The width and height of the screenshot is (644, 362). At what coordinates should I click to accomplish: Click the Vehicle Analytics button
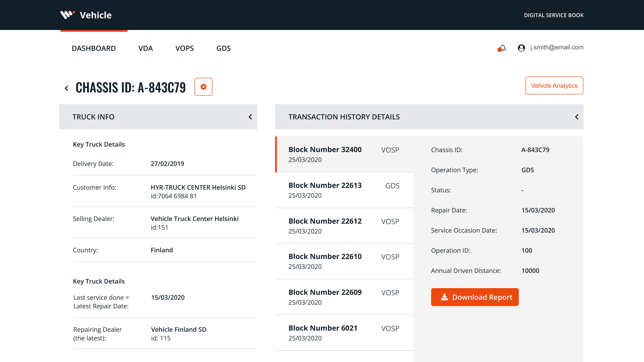(554, 85)
